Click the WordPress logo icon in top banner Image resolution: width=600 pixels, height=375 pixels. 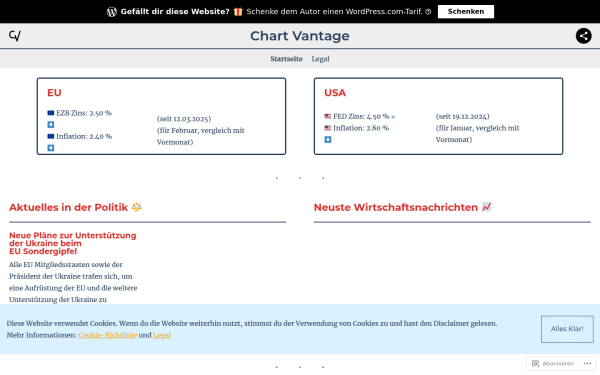pos(112,12)
